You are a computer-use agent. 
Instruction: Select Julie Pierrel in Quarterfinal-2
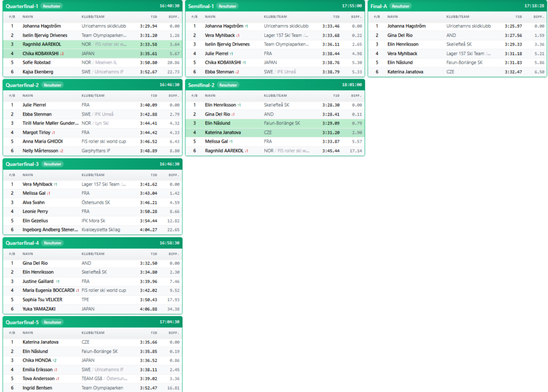[x=93, y=105]
